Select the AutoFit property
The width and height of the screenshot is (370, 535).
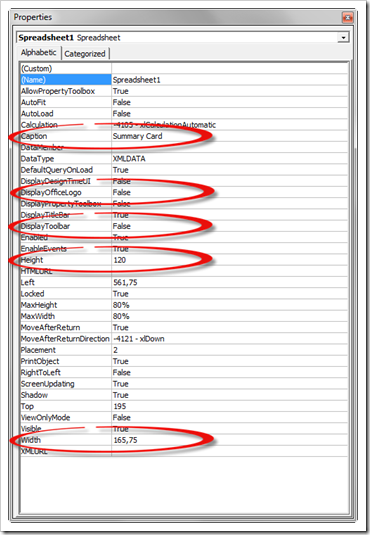33,102
